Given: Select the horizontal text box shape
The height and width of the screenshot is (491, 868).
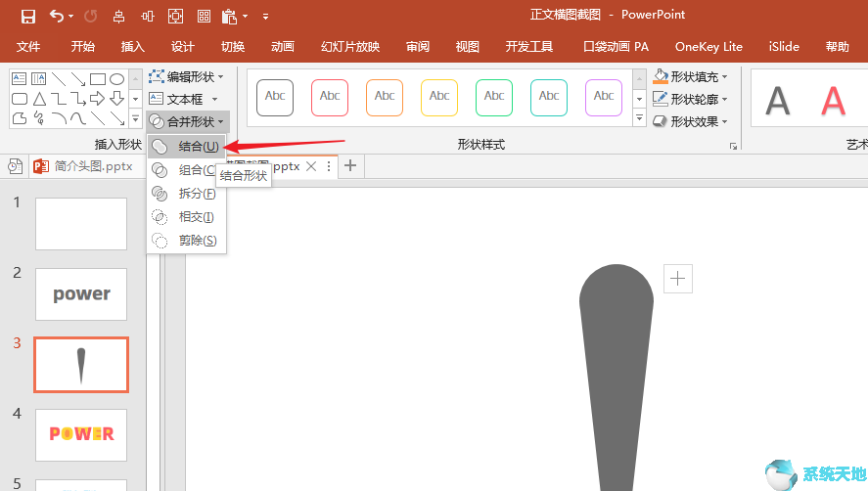Looking at the screenshot, I should click(19, 78).
